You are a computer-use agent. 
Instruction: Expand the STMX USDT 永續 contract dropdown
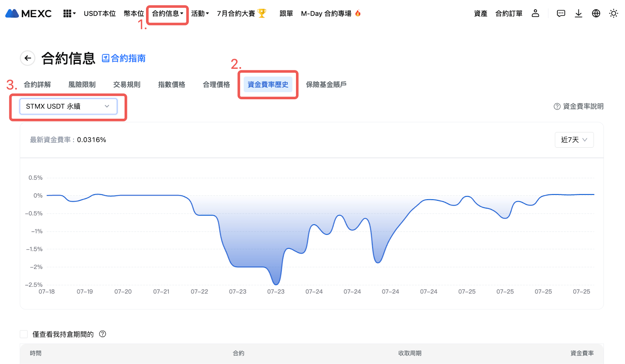coord(68,106)
